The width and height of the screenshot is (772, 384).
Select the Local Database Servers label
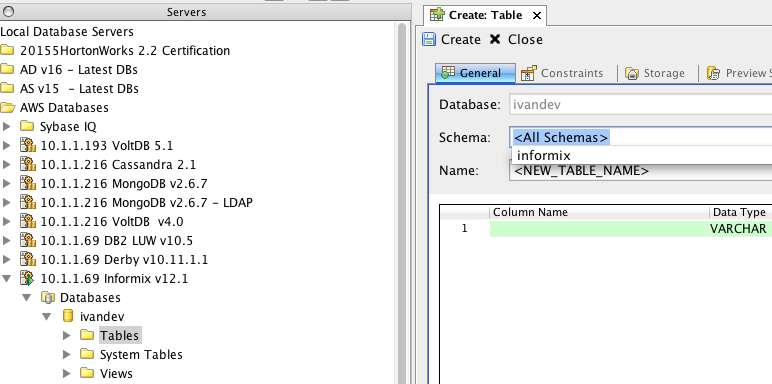(x=67, y=32)
